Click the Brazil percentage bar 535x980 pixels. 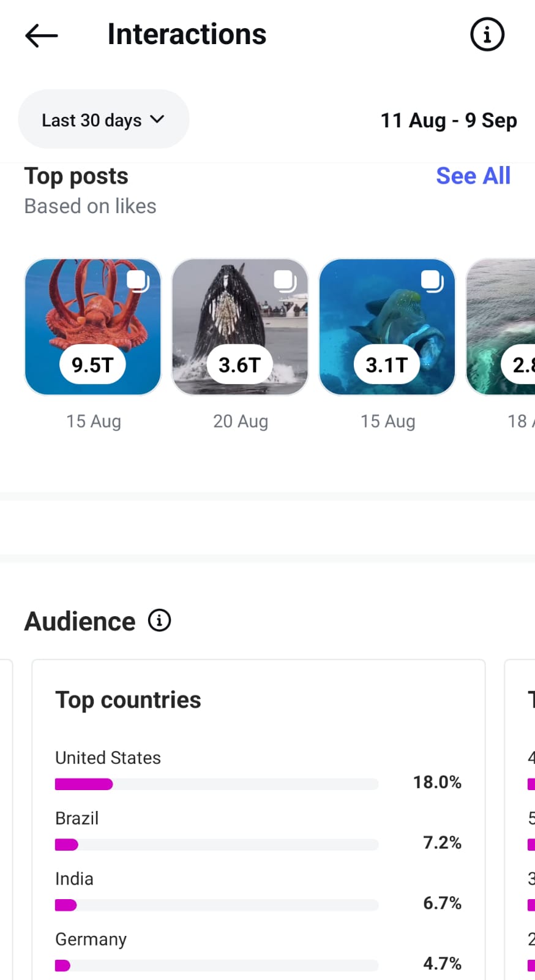tap(216, 845)
